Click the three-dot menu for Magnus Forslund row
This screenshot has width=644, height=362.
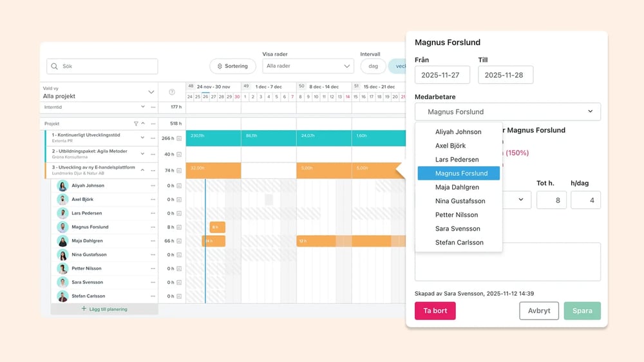point(153,227)
